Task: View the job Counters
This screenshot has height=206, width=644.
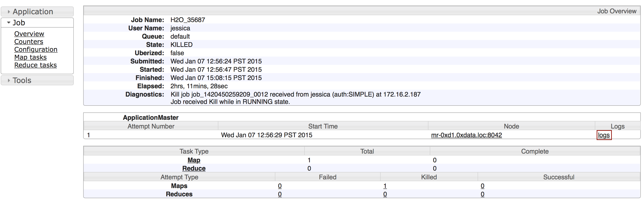Action: (28, 42)
